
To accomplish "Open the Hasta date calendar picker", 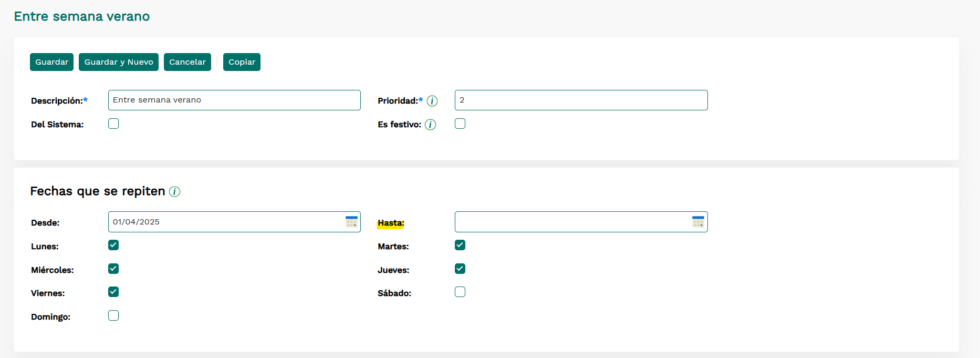I will (698, 222).
